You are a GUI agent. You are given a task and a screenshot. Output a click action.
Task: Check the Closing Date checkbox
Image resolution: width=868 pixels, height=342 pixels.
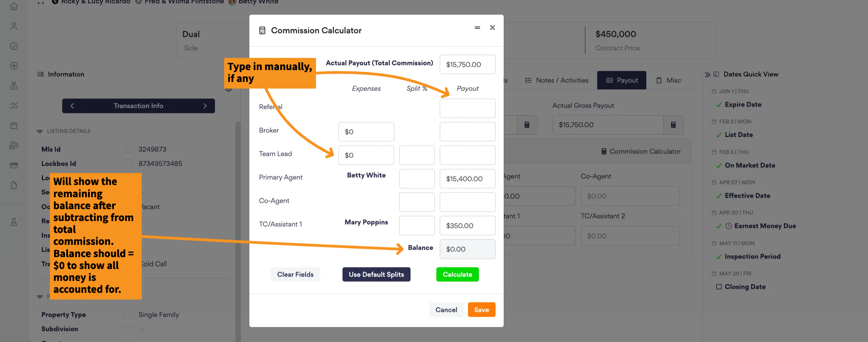719,287
